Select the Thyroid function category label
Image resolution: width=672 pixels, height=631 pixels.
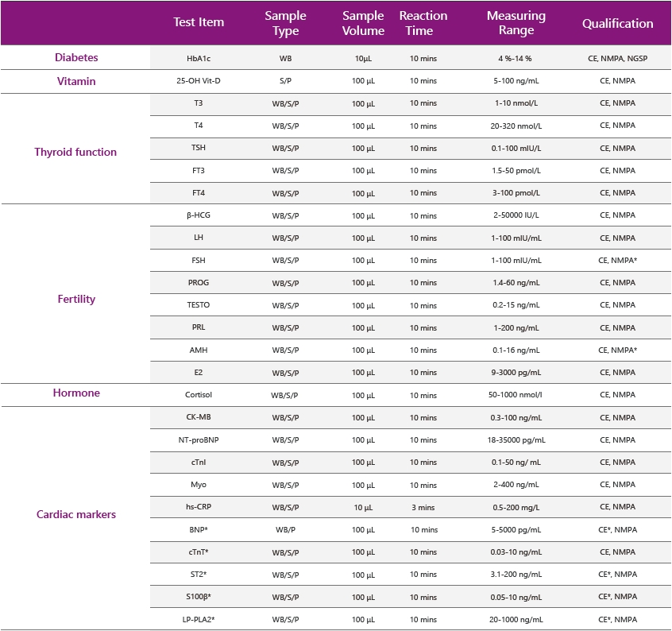[x=75, y=152]
